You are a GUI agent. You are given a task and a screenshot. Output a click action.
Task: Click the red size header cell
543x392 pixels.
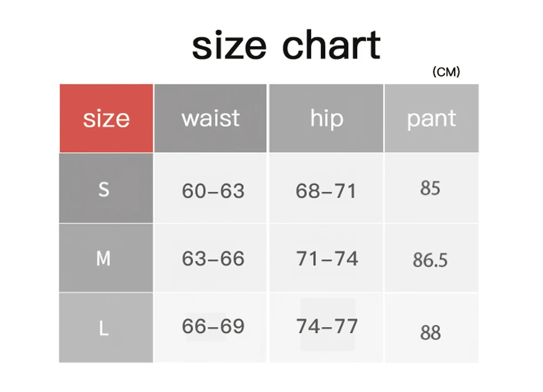click(x=106, y=118)
